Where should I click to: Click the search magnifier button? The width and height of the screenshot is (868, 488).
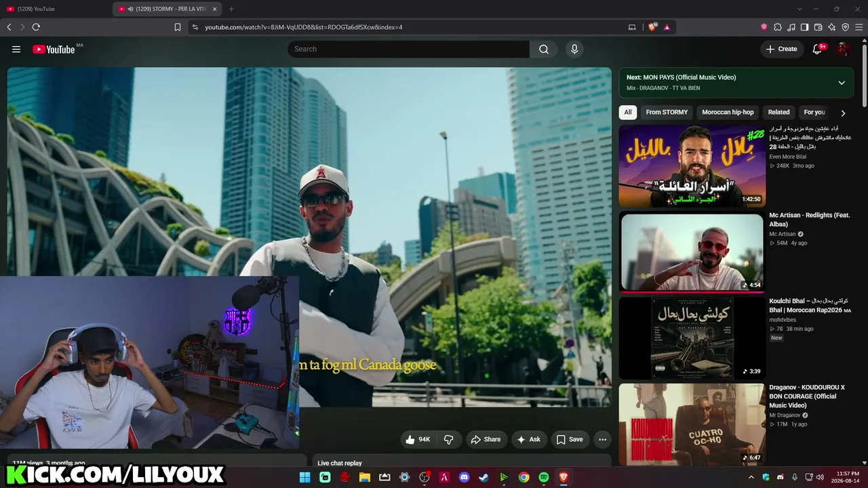544,49
